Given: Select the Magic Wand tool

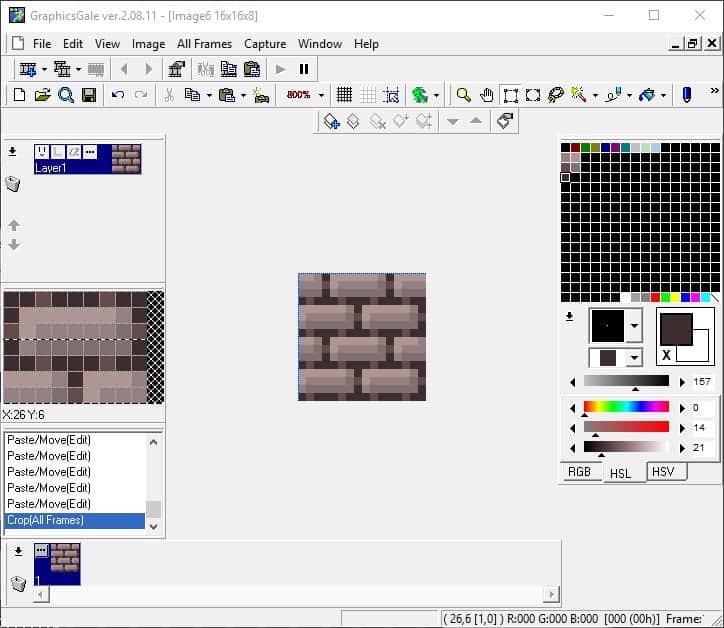Looking at the screenshot, I should (x=578, y=95).
